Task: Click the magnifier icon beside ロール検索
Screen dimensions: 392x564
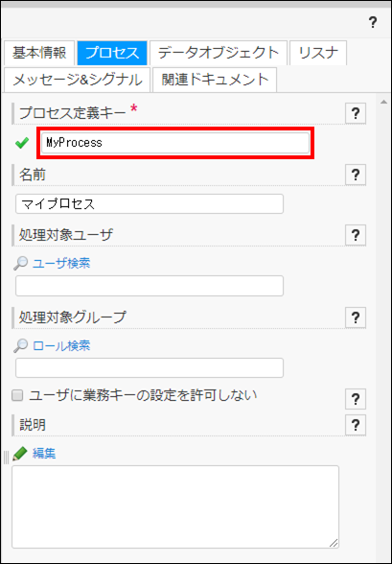Action: point(20,346)
